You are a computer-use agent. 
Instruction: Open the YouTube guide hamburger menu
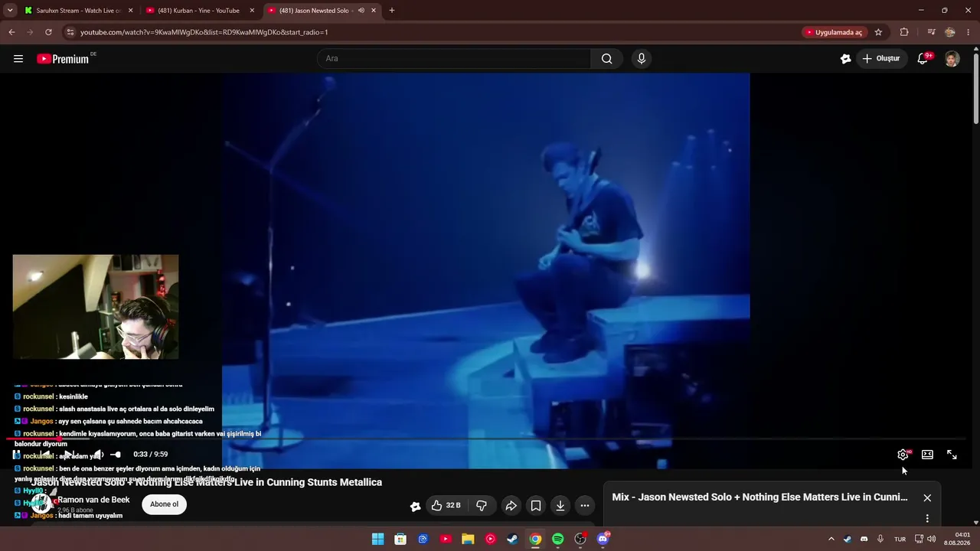coord(18,59)
